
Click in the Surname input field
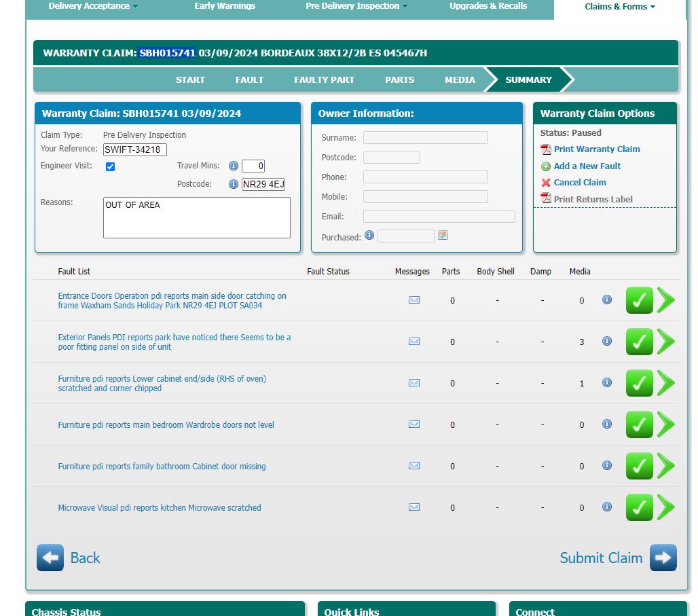[x=425, y=138]
